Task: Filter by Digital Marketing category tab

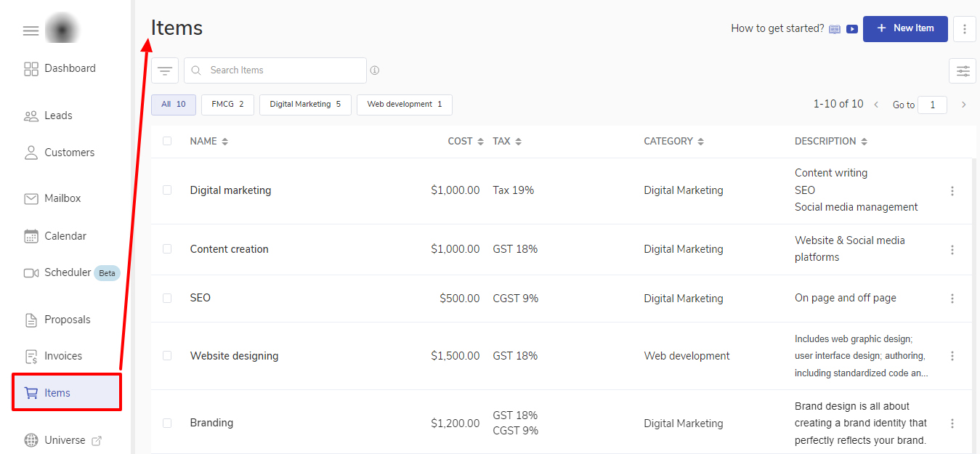Action: pos(305,105)
